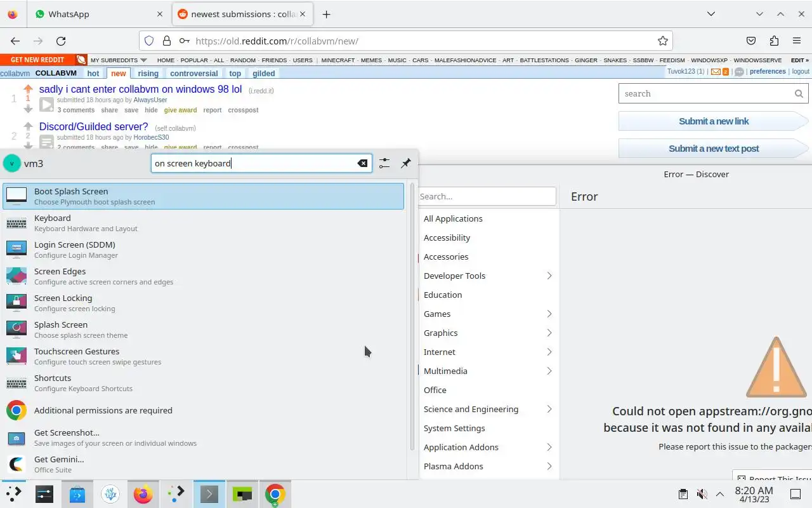Upvote the 'sadly i cant enter collabvm' post
812x508 pixels.
click(28, 89)
